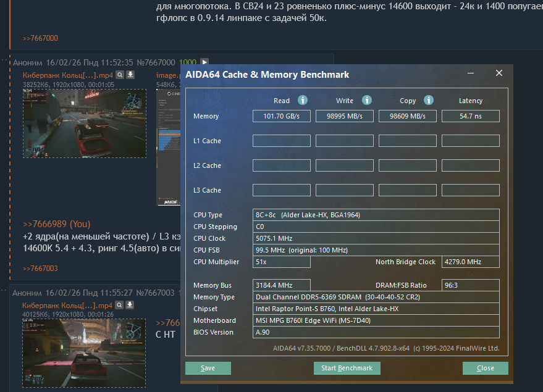Click Memory Bus value 3184.4 MHz
Image resolution: width=543 pixels, height=392 pixels.
(282, 285)
